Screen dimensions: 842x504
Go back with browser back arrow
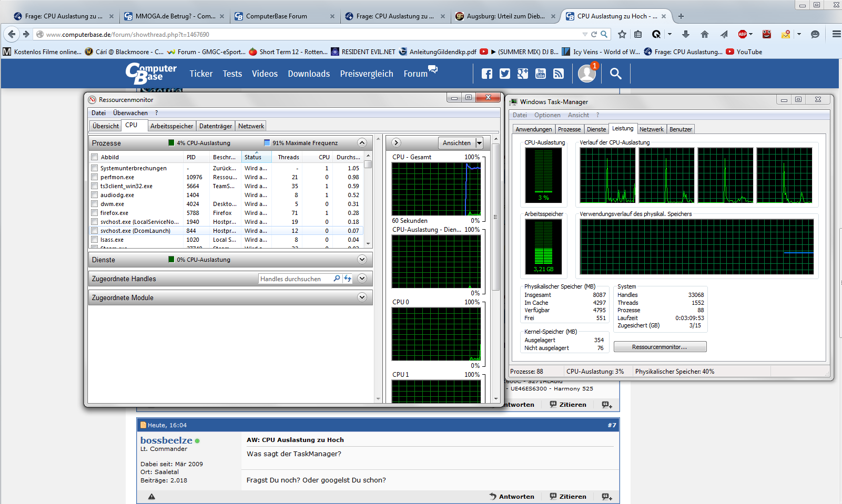click(x=12, y=34)
